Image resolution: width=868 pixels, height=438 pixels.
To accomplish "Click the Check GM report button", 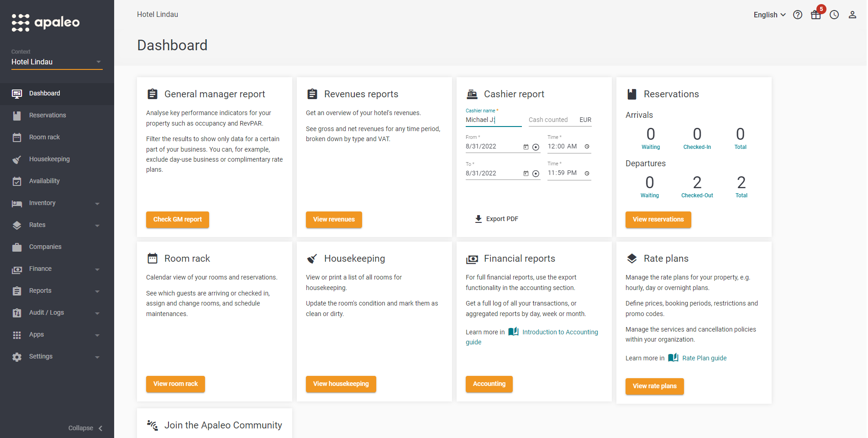I will (177, 219).
